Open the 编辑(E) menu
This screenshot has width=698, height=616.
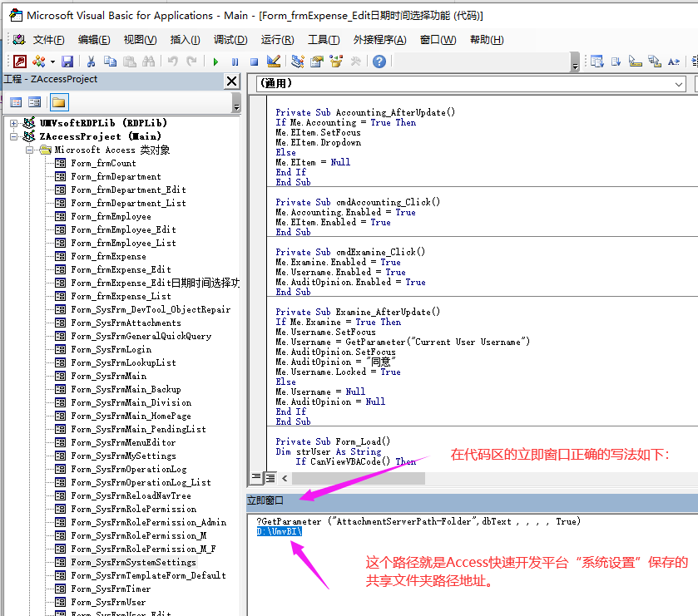coord(94,40)
